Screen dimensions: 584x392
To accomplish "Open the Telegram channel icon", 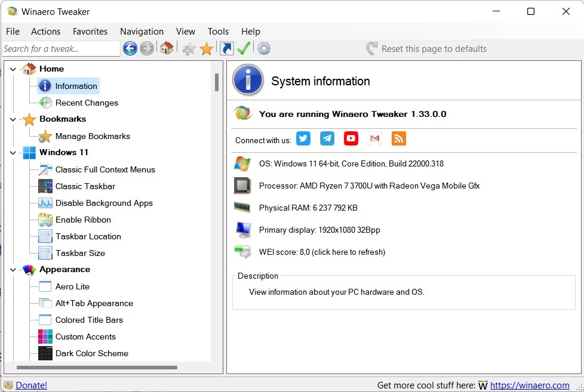I will [327, 138].
